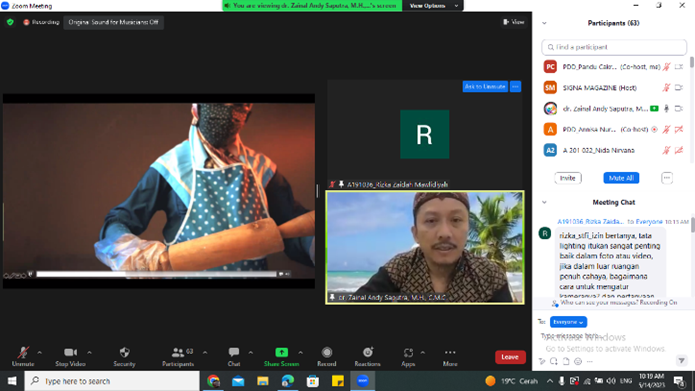Open the Apps toolbar button
The height and width of the screenshot is (391, 695).
pos(408,356)
